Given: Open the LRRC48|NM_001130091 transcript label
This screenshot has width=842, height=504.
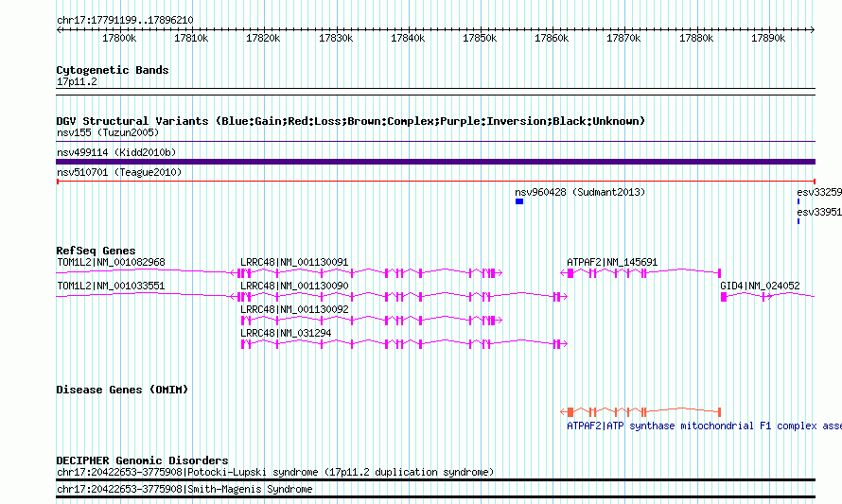Looking at the screenshot, I should tap(294, 263).
